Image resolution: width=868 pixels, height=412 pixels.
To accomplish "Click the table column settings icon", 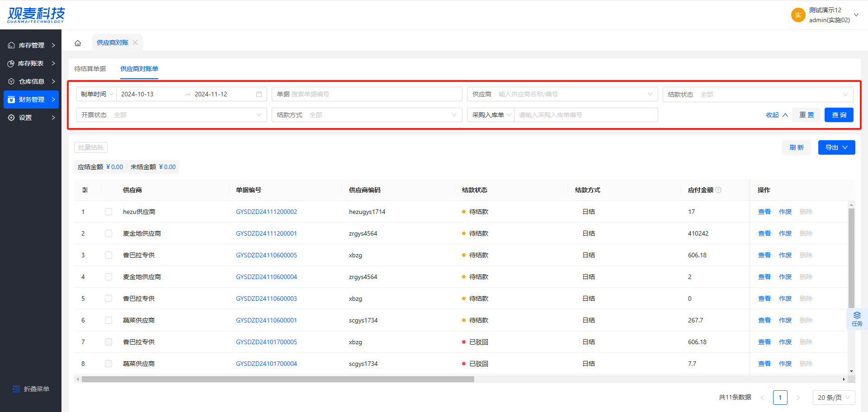I will point(85,190).
